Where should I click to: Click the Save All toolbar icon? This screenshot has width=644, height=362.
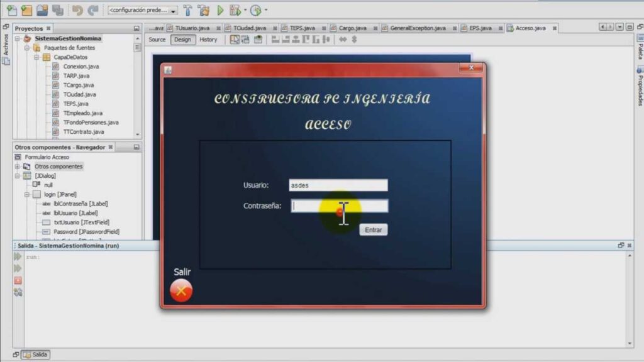coord(57,10)
